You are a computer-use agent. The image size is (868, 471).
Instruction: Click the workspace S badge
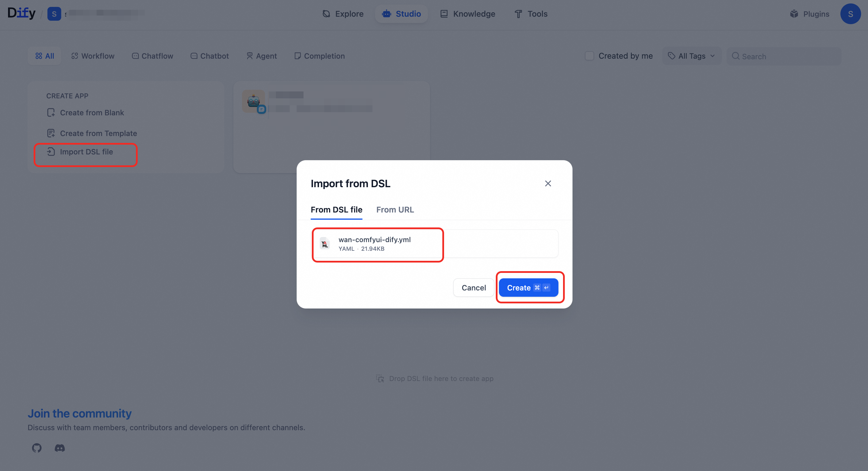point(54,14)
